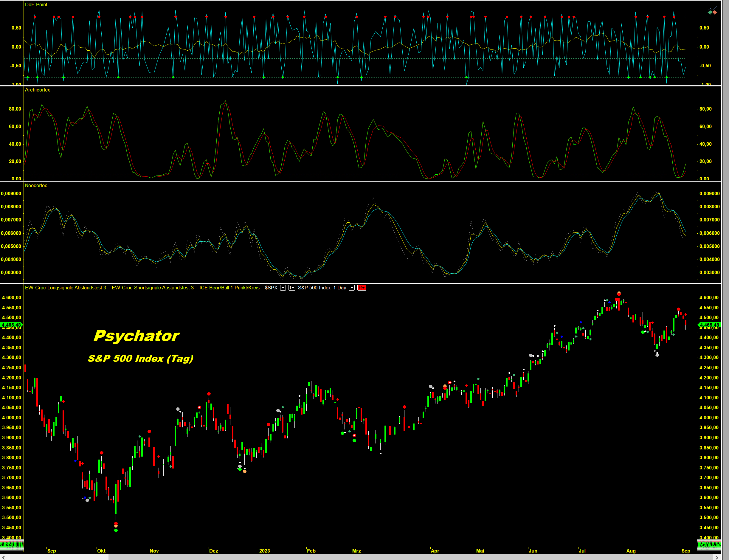
Task: Open the red R dropdown button
Action: pyautogui.click(x=361, y=288)
